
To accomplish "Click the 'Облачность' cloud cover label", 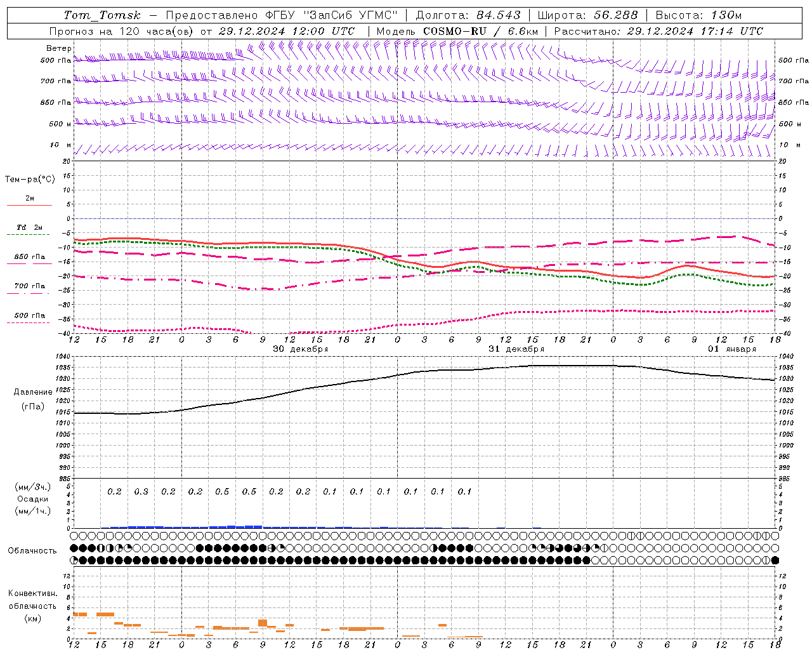I will (x=32, y=551).
